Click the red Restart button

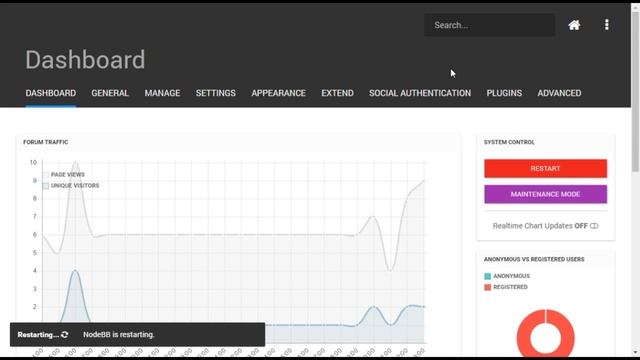(545, 169)
